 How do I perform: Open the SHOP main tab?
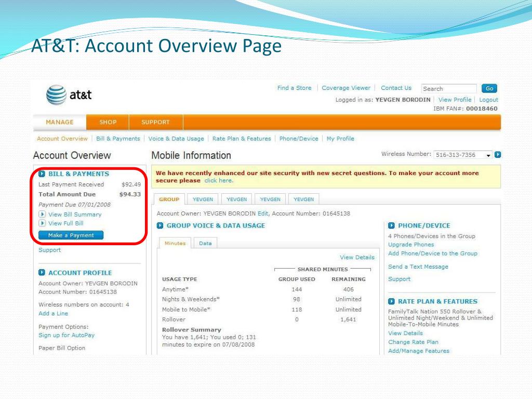[x=108, y=122]
